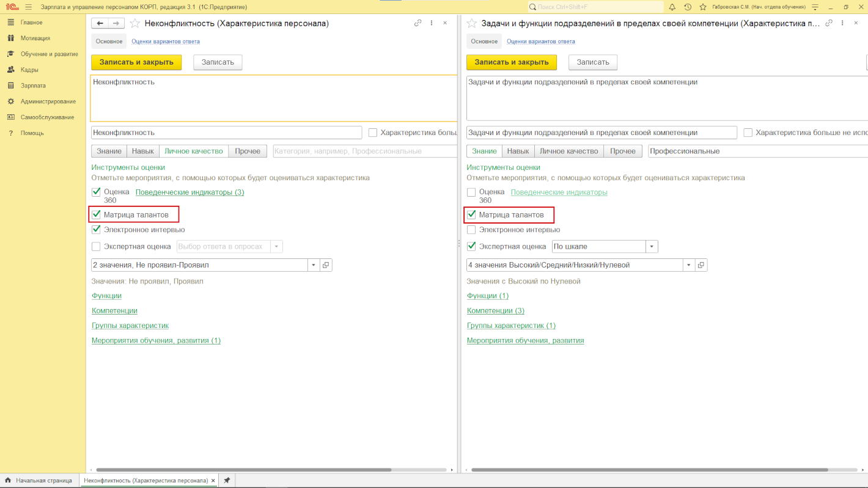
Task: Star Неконфликтность form as favorite
Action: tap(135, 23)
